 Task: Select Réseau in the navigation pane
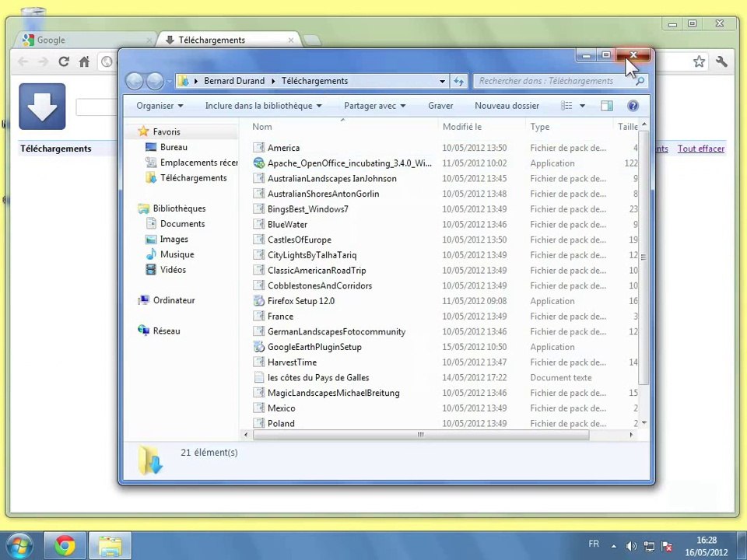coord(167,331)
